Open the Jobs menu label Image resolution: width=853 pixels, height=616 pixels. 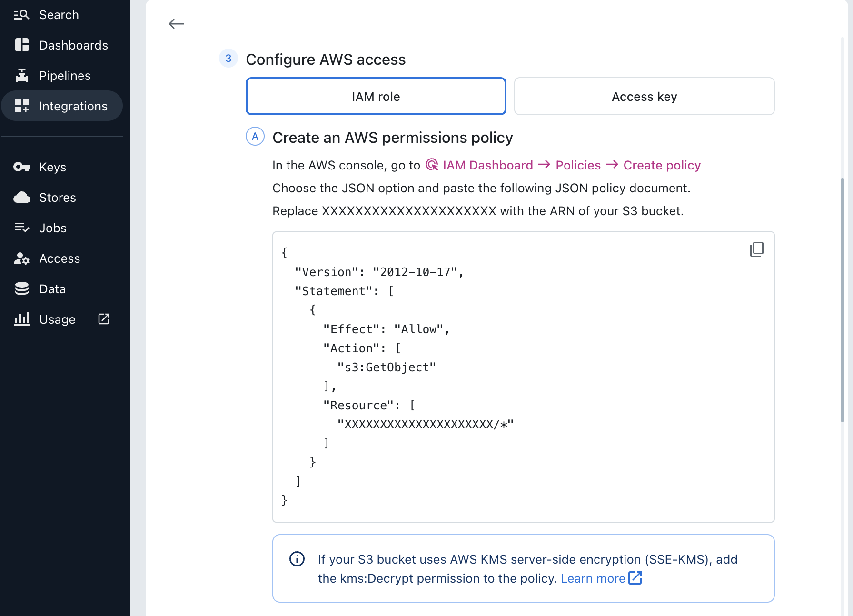(x=53, y=228)
